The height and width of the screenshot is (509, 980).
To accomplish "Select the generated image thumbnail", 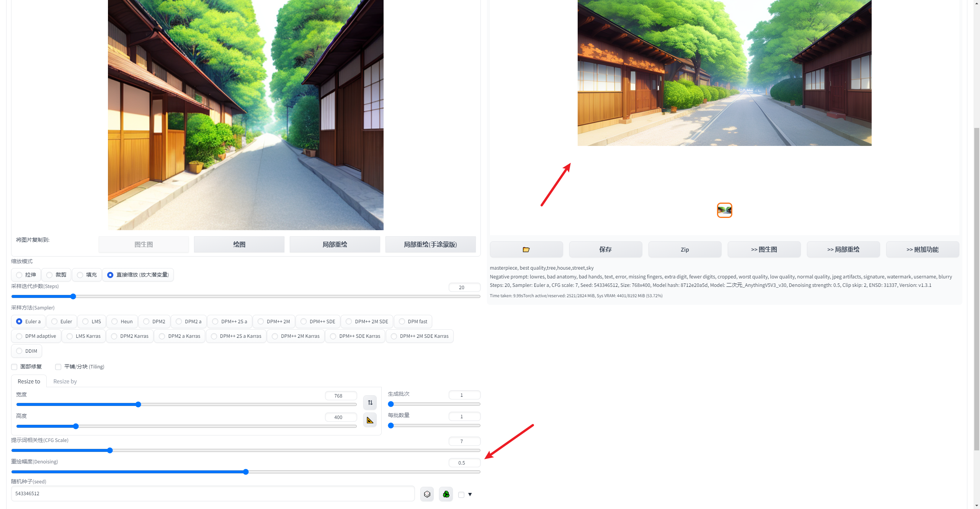I will pos(724,210).
